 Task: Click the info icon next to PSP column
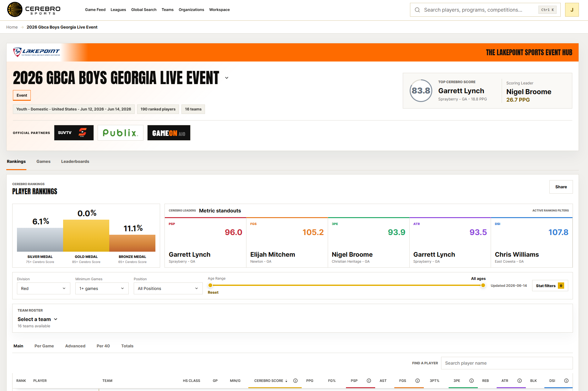click(x=369, y=381)
